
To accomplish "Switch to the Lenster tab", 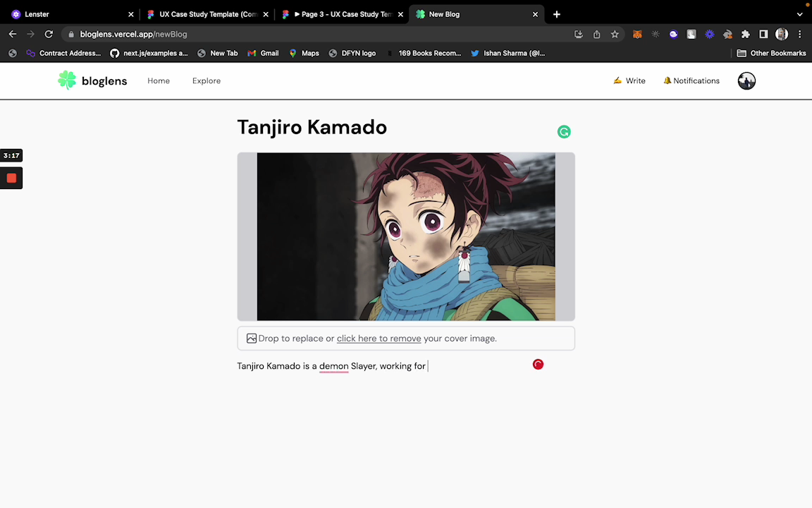I will pyautogui.click(x=71, y=15).
